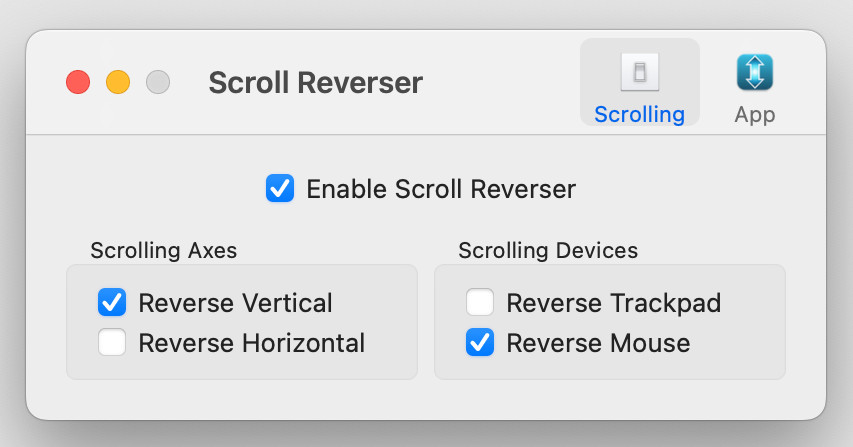Click the Scroll Reverser window title
This screenshot has height=447, width=853.
[x=316, y=83]
